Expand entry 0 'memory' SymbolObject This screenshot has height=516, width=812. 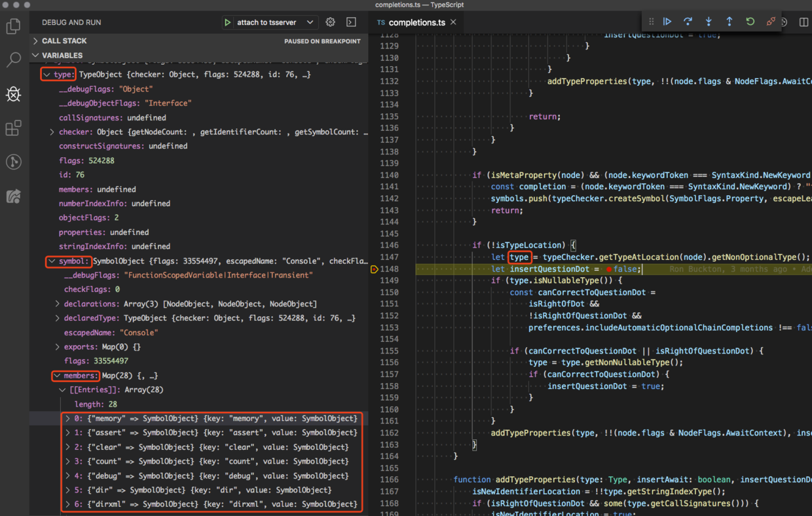[67, 418]
